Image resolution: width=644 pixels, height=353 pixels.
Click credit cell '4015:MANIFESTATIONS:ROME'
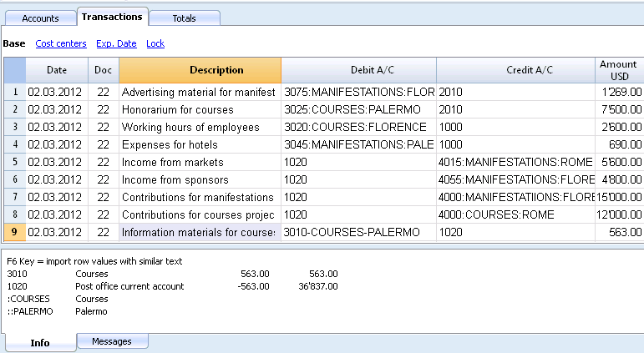pyautogui.click(x=515, y=162)
